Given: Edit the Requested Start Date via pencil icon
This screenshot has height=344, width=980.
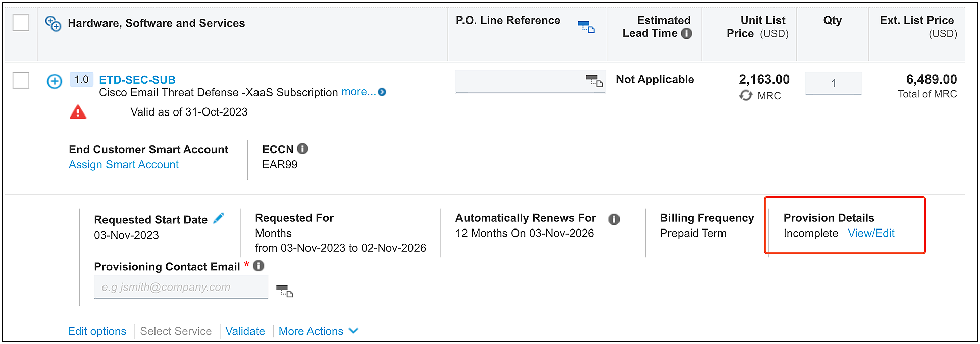Looking at the screenshot, I should coord(219,219).
